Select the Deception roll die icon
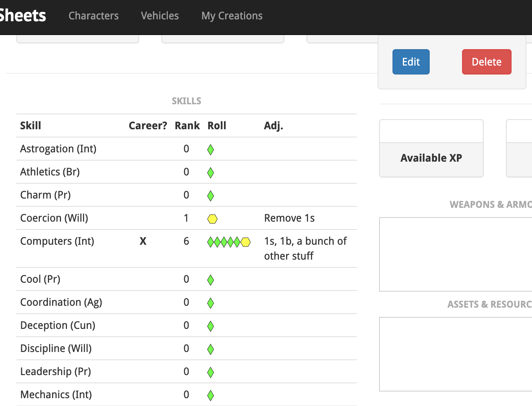The width and height of the screenshot is (532, 406). coord(210,326)
